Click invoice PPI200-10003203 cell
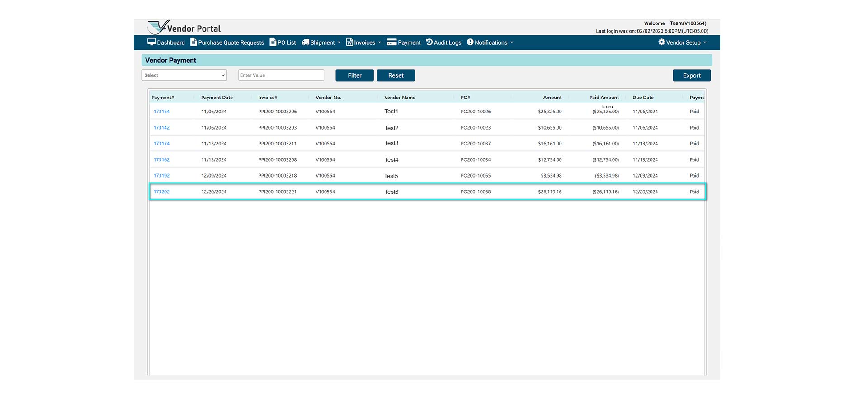Viewport: 868px width, 393px height. 278,128
